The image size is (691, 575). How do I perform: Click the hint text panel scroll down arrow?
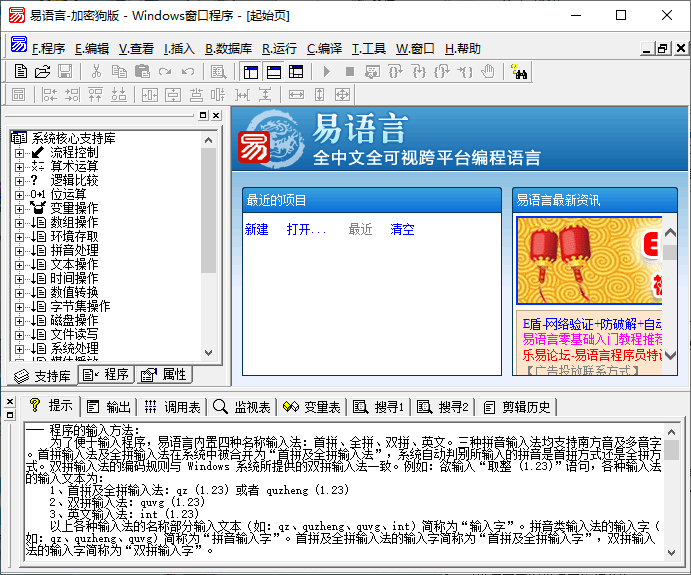click(x=671, y=553)
